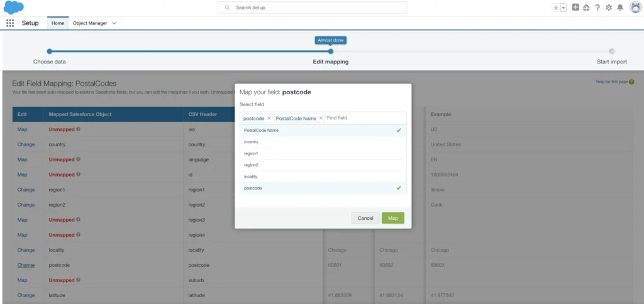Remove the postcode chip from selection

[269, 118]
